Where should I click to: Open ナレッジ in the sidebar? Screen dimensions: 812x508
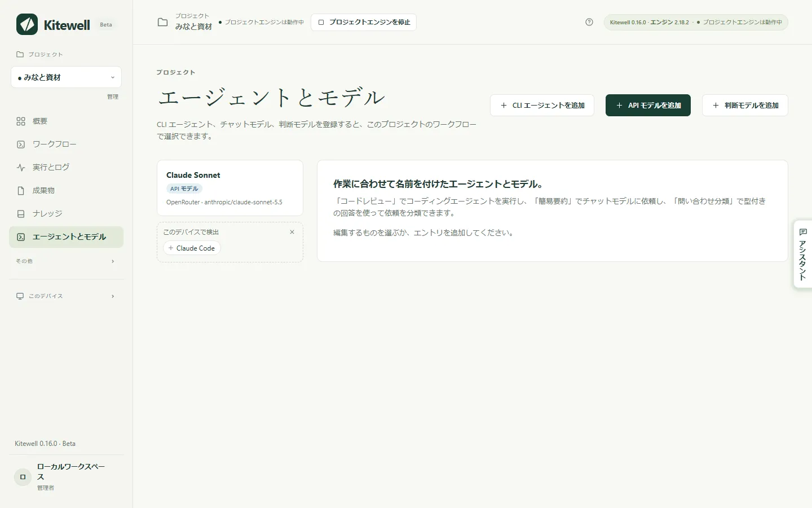coord(66,214)
